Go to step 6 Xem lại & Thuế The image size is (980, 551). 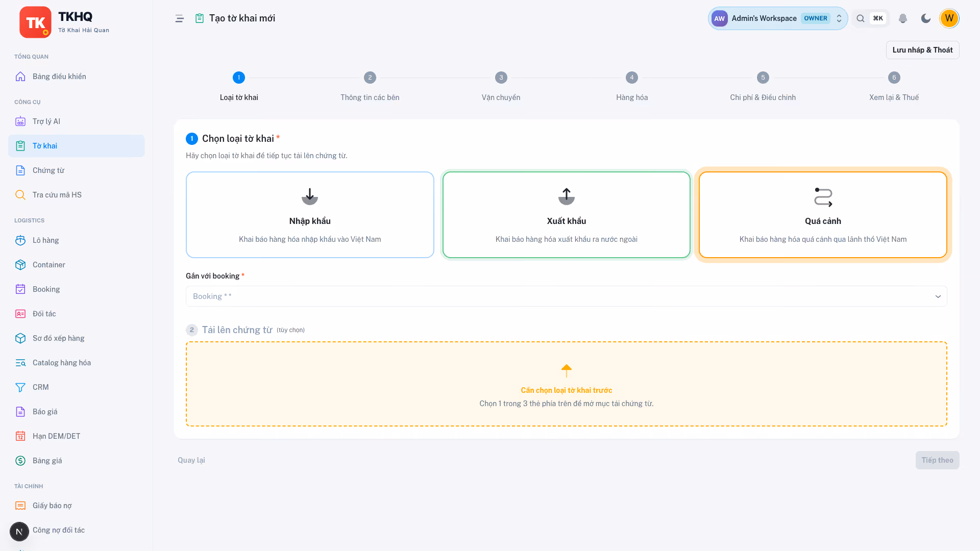[894, 87]
